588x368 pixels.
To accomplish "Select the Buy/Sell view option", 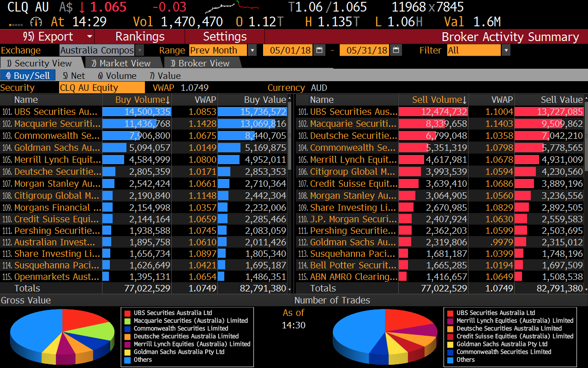I will [28, 76].
